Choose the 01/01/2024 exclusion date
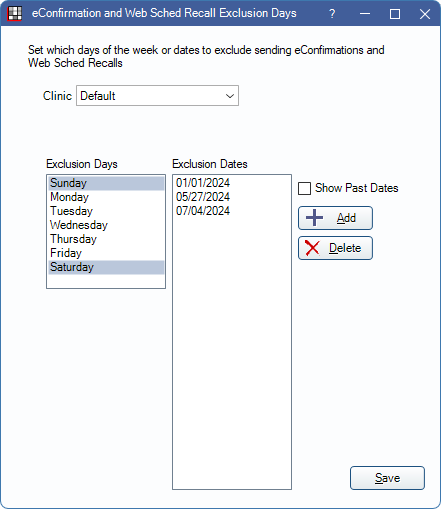Image resolution: width=441 pixels, height=509 pixels. 203,183
